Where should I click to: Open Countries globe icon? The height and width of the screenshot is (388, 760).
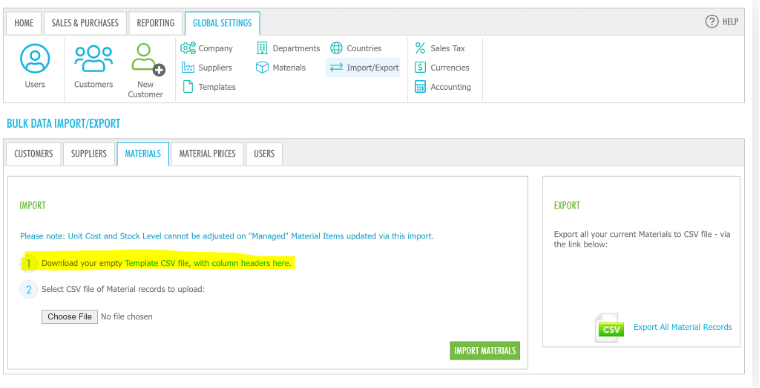336,48
